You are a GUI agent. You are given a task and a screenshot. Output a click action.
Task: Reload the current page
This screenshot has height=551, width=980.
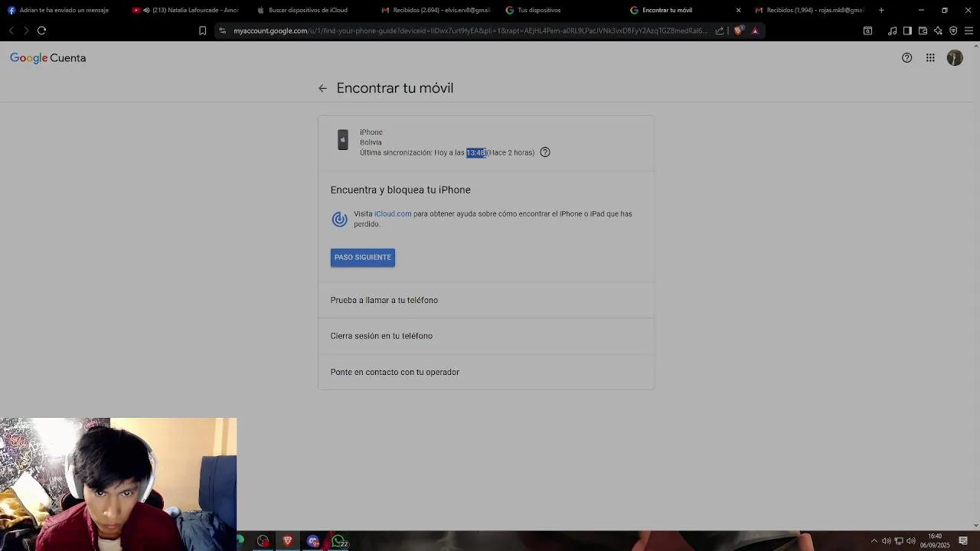[x=42, y=31]
